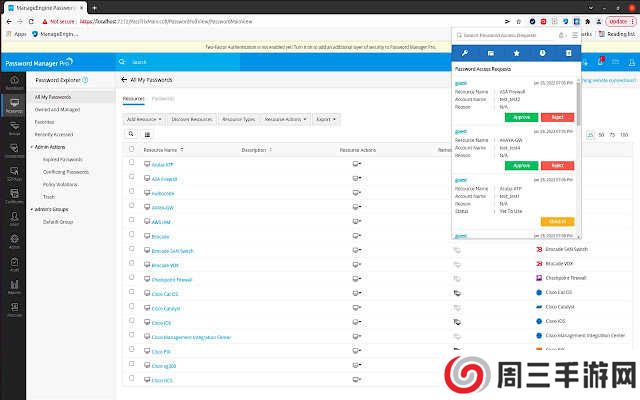Image resolution: width=640 pixels, height=400 pixels.
Task: Open the Audit icon in the left sidebar
Action: 14,264
